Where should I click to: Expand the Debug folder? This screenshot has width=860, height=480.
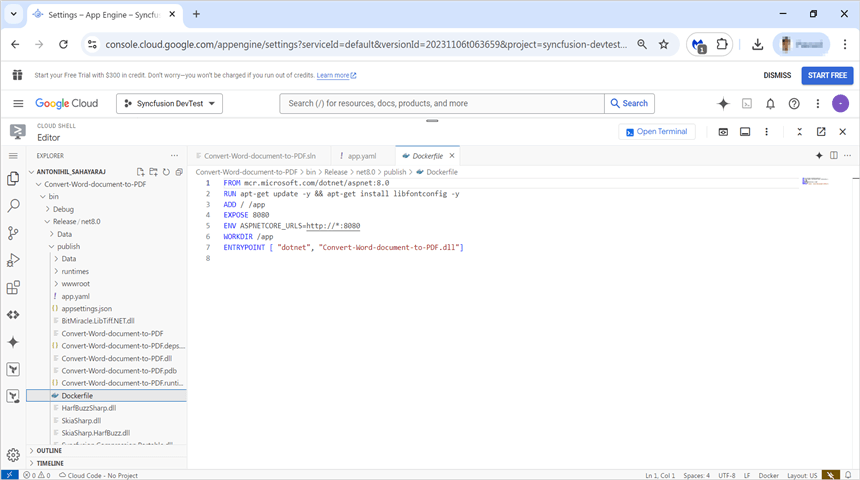(63, 209)
